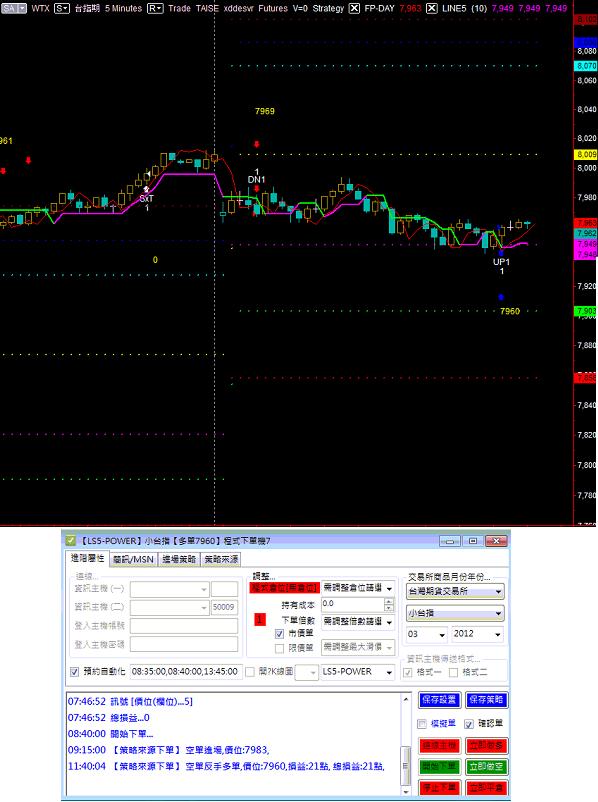This screenshot has height=802, width=598.
Task: Click the 持有成本 holding cost input field
Action: 353,605
